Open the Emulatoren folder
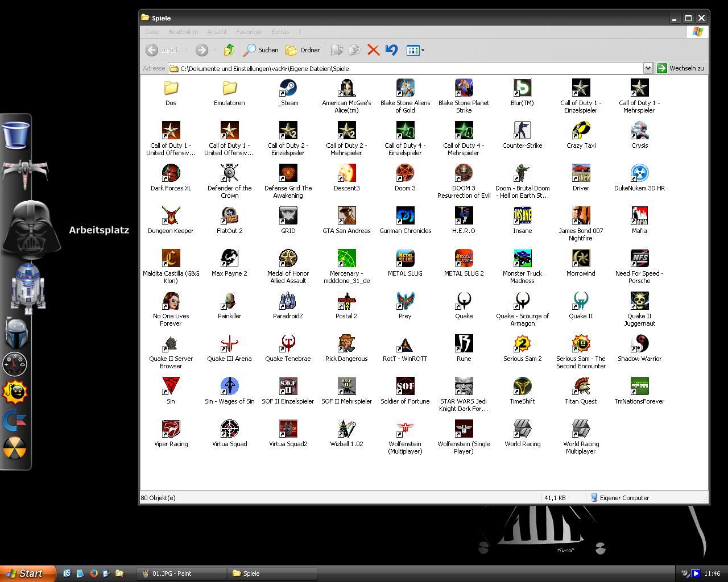The width and height of the screenshot is (728, 582). (229, 88)
